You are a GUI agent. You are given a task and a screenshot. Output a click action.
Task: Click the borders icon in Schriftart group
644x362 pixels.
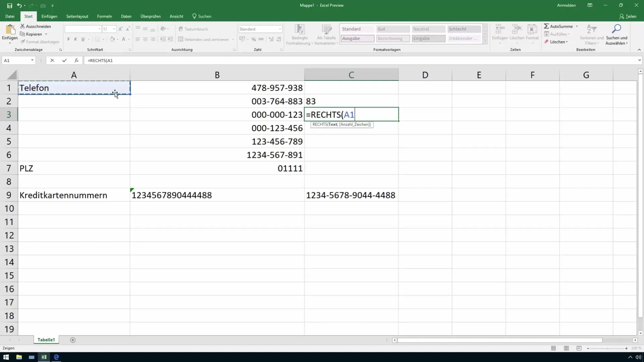click(97, 39)
